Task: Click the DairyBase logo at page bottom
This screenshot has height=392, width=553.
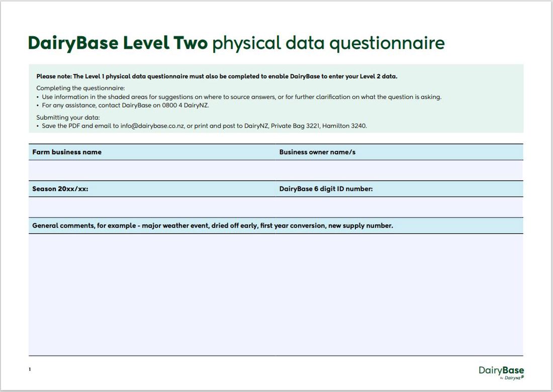Action: [x=501, y=372]
